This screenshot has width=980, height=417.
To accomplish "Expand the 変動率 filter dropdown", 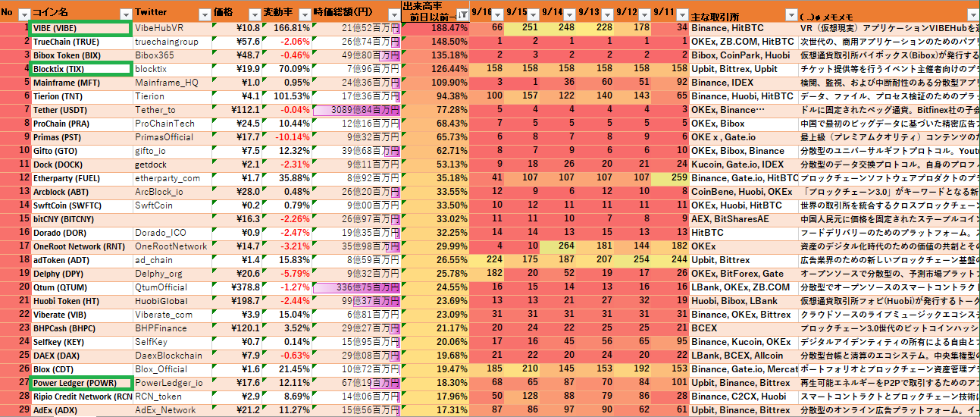I will tap(303, 14).
